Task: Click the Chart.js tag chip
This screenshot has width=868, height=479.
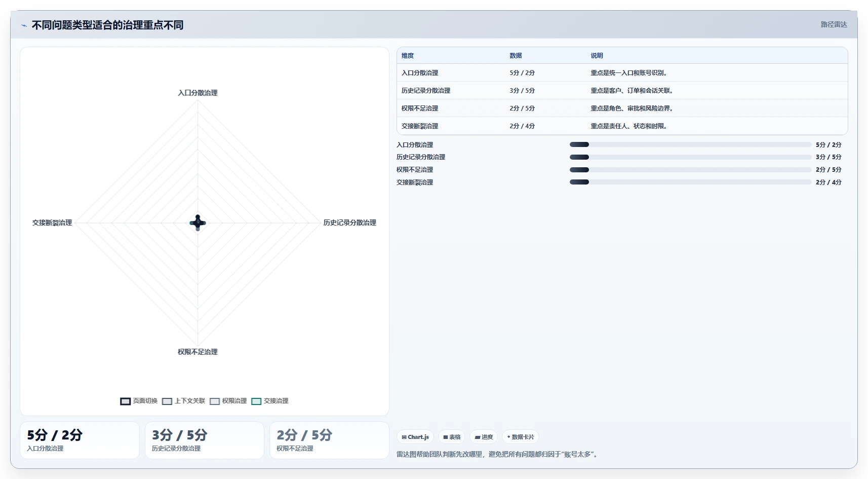Action: [415, 437]
